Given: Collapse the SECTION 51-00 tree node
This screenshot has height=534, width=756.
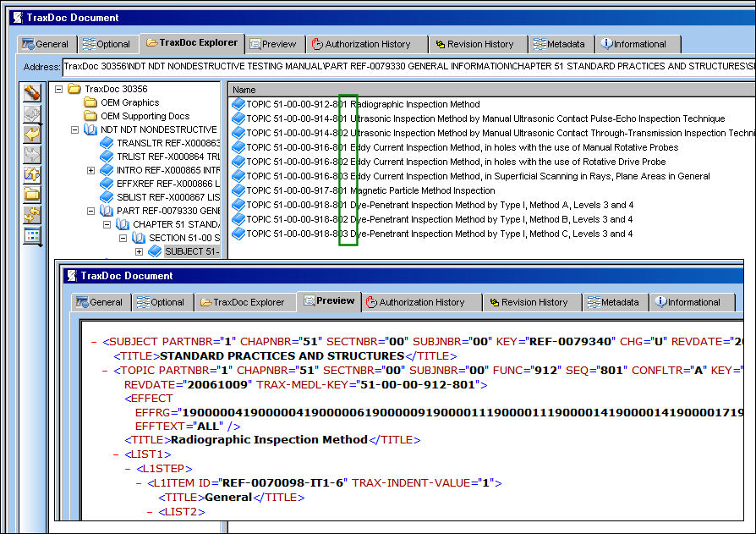Looking at the screenshot, I should (123, 238).
